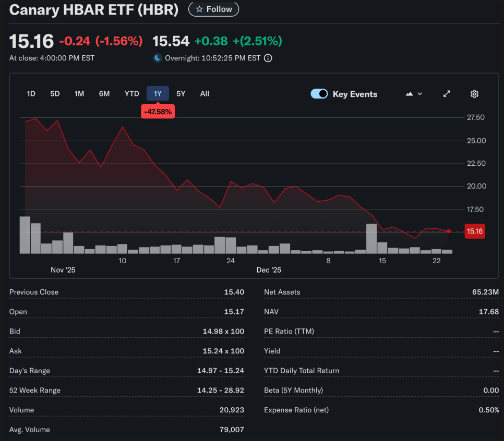Click the tall Dec 12 volume bar
The image size is (504, 441).
point(371,239)
